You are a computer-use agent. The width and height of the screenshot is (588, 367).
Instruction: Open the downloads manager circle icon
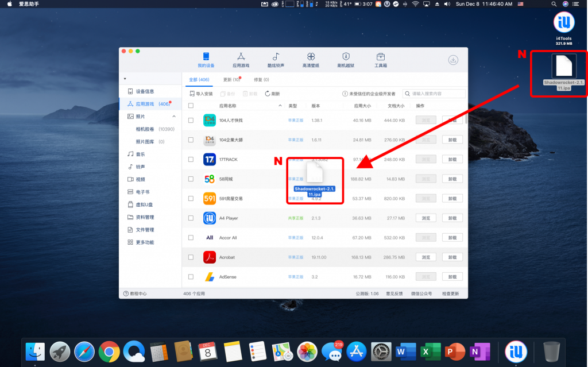click(453, 60)
